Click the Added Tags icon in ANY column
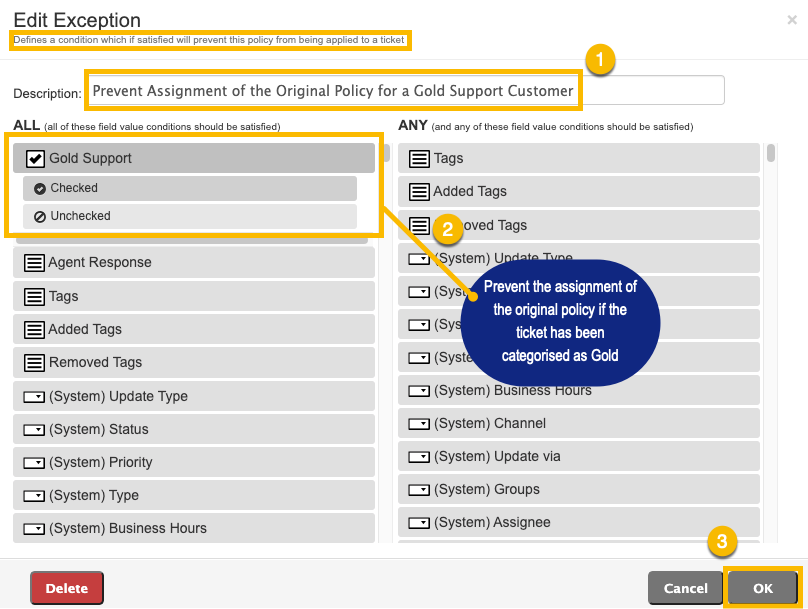Screen dimensions: 808x609 [419, 192]
